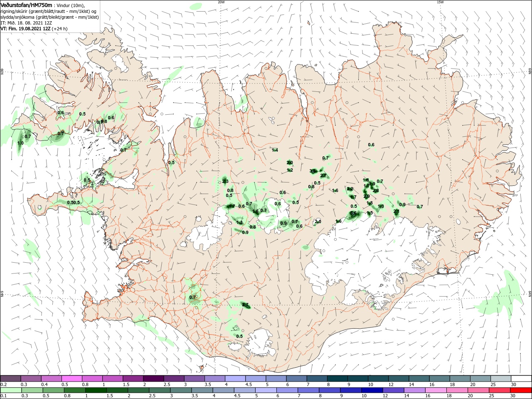532x399 pixels.
Task: Click the teal-grey 14–16 swatch in top legend row
Action: pos(419,378)
